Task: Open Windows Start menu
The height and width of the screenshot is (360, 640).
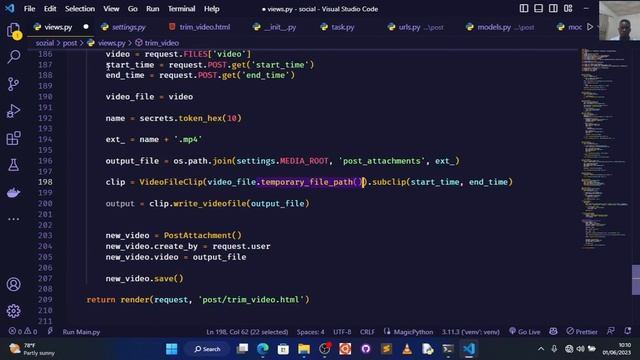Action: coord(172,349)
